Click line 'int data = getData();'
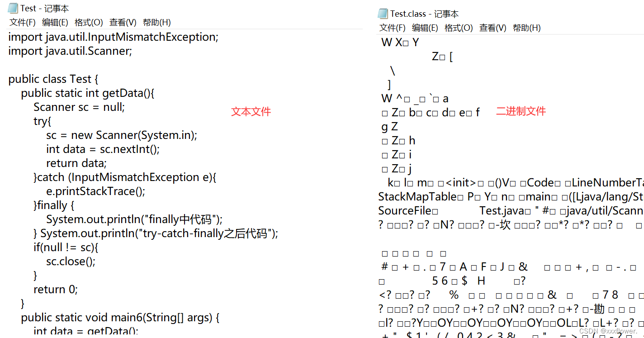This screenshot has width=644, height=338. point(86,332)
